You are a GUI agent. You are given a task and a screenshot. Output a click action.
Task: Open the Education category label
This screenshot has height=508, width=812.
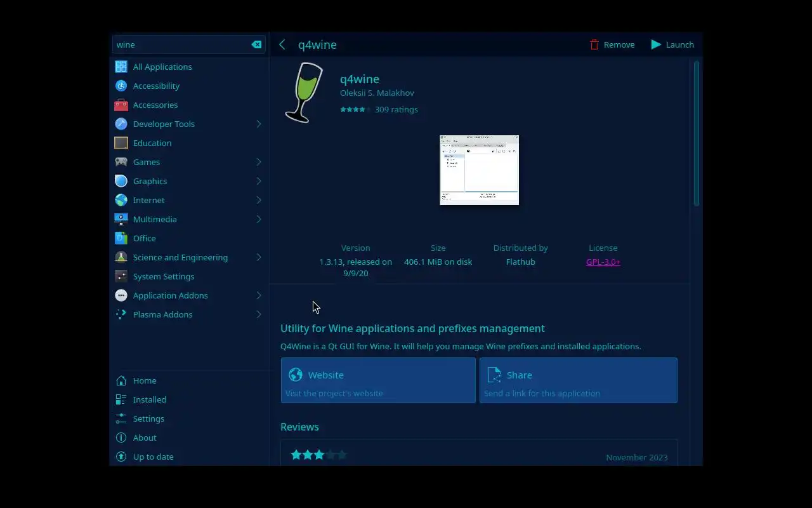(152, 143)
